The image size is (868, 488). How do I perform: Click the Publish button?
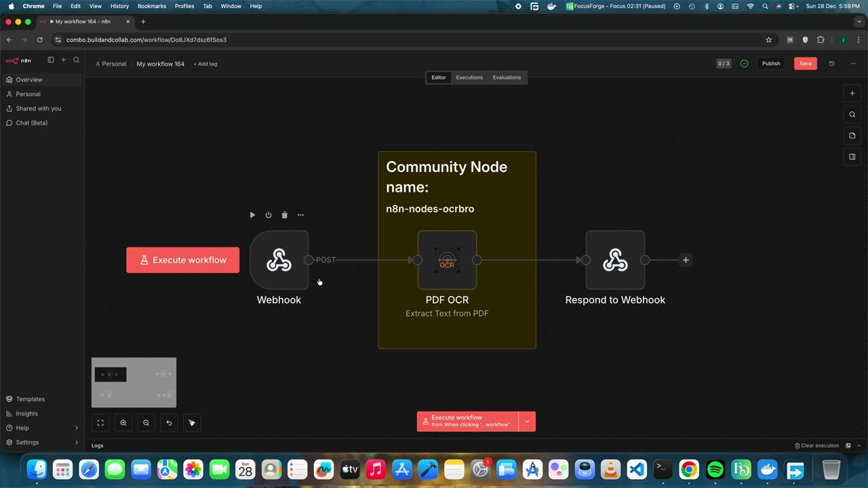click(771, 64)
